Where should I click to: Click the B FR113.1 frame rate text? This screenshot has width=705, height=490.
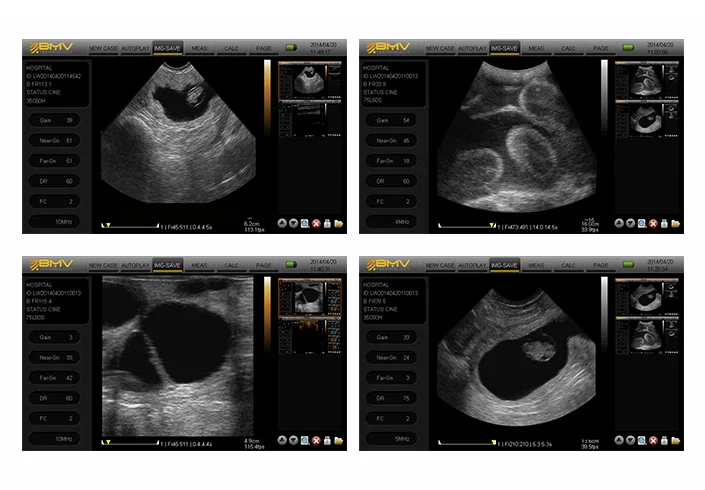tap(39, 84)
